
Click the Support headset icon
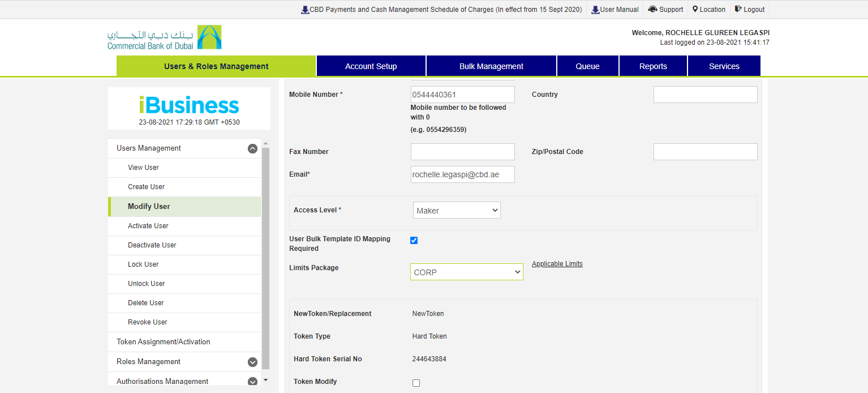click(652, 10)
